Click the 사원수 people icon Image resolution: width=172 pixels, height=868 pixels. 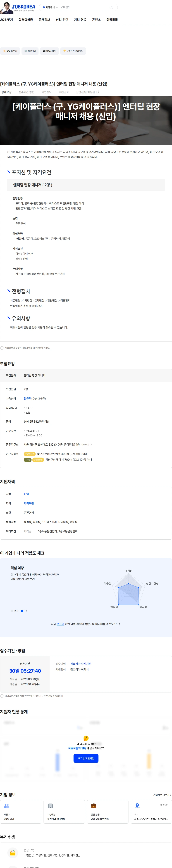(x=7, y=806)
